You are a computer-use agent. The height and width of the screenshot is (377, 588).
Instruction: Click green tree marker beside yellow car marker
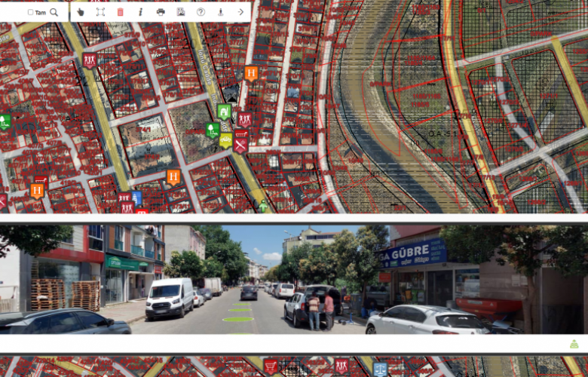click(213, 130)
